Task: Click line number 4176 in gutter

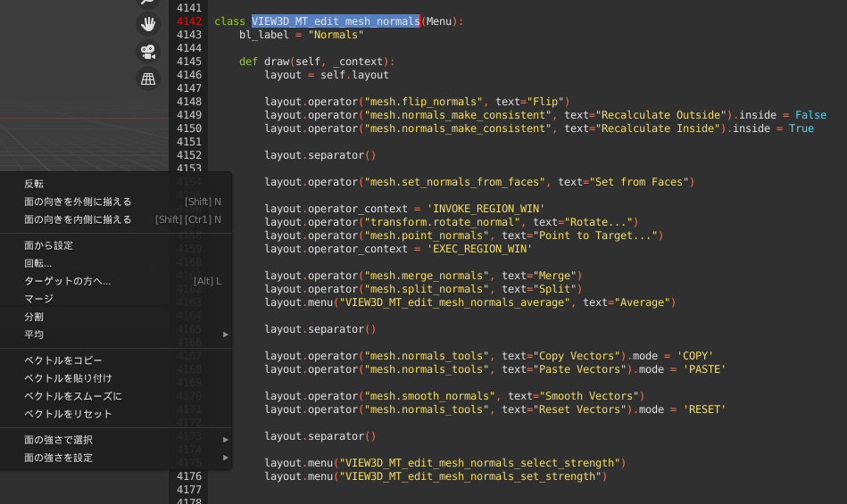Action: (188, 476)
